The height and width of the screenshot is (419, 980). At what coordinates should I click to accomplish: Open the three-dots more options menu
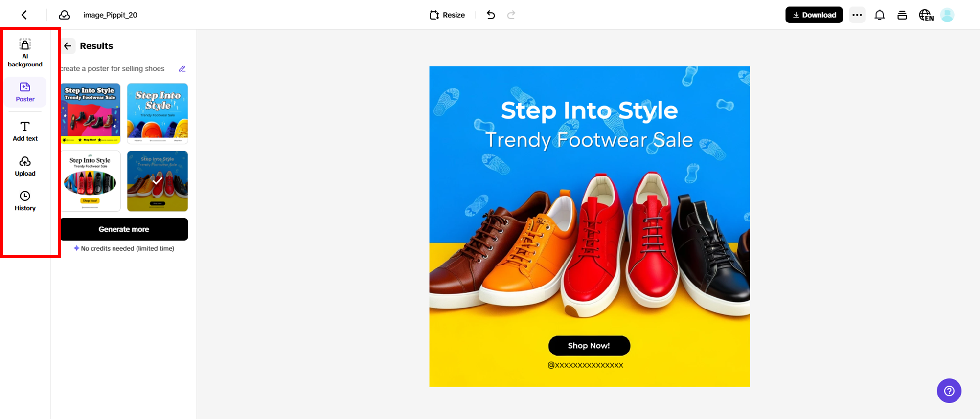tap(857, 15)
